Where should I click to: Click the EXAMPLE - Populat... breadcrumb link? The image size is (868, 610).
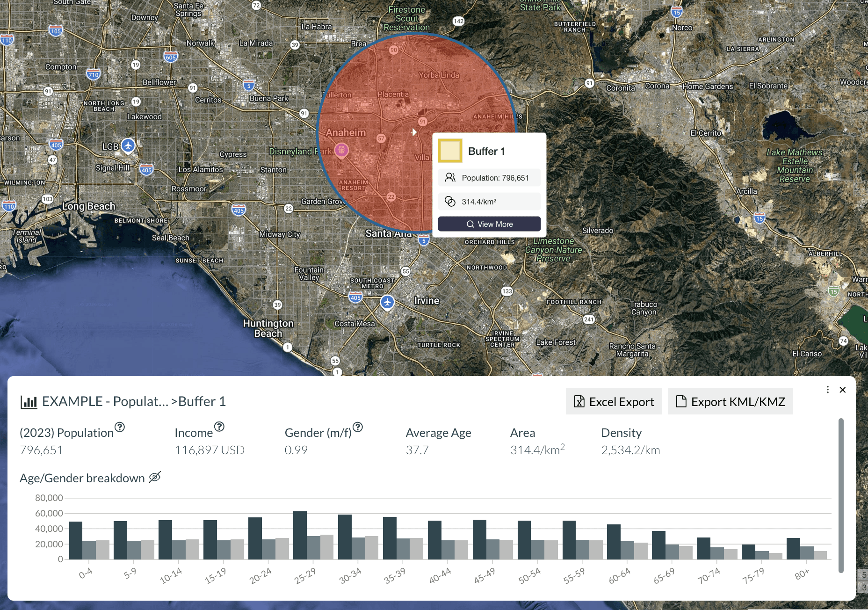pos(105,401)
